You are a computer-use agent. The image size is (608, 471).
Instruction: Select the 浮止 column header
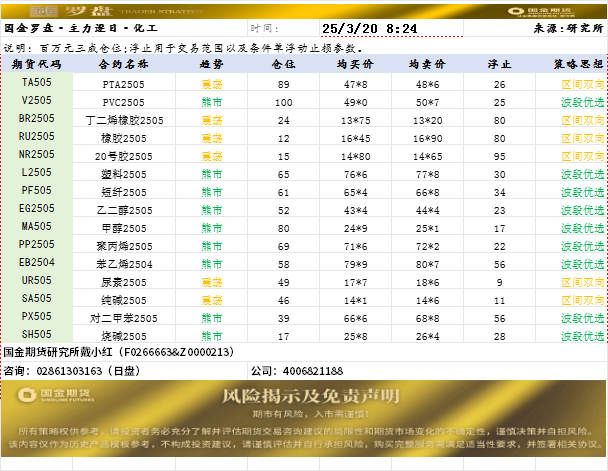pyautogui.click(x=499, y=64)
